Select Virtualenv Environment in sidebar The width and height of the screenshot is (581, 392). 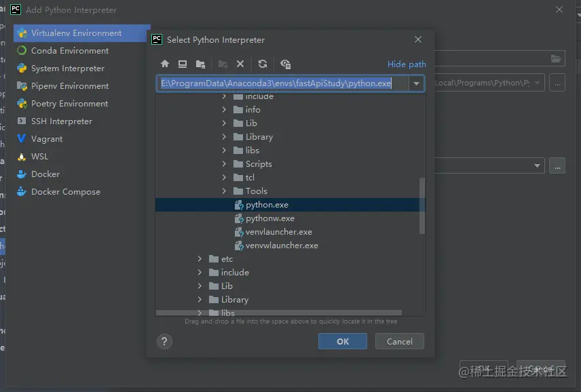82,33
